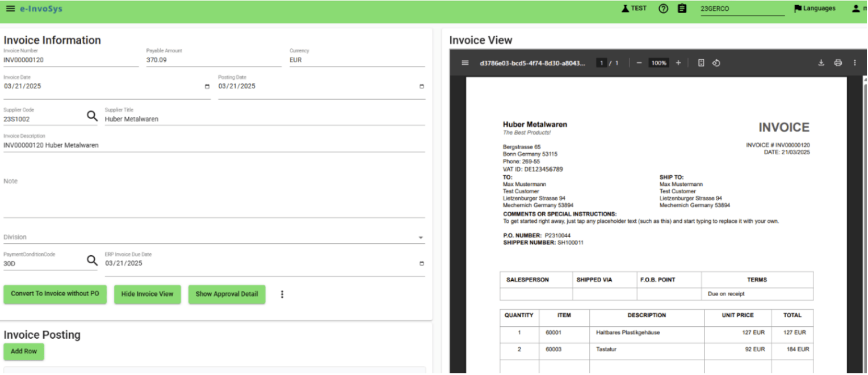This screenshot has width=868, height=375.
Task: Search payment condition code with magnifier
Action: tap(92, 260)
